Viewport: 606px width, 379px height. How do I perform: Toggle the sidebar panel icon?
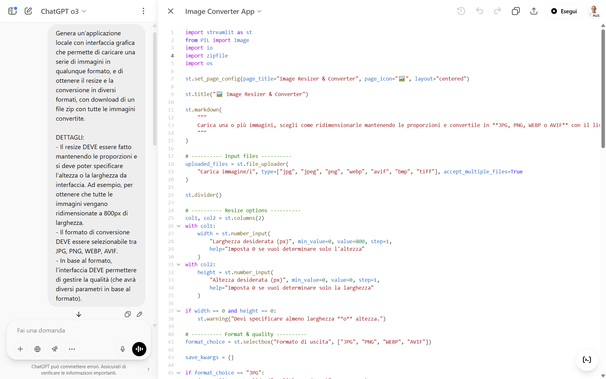[x=12, y=11]
